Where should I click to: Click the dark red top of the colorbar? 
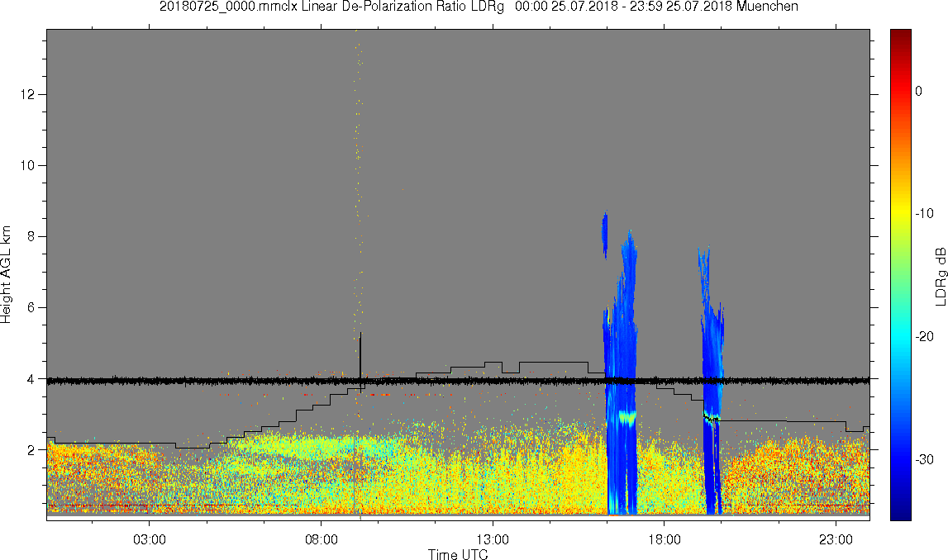pos(900,36)
